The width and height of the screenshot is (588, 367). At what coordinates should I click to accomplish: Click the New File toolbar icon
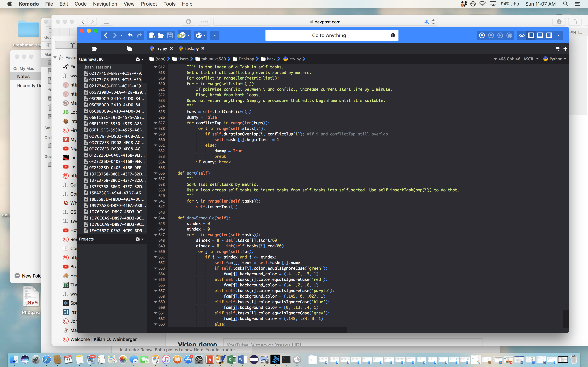click(x=152, y=35)
